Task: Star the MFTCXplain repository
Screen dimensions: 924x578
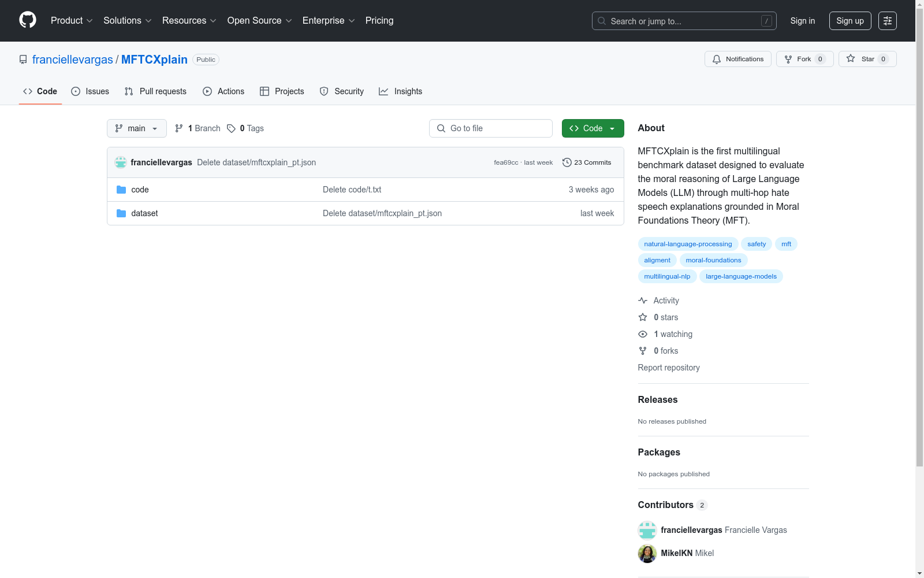Action: pos(867,59)
